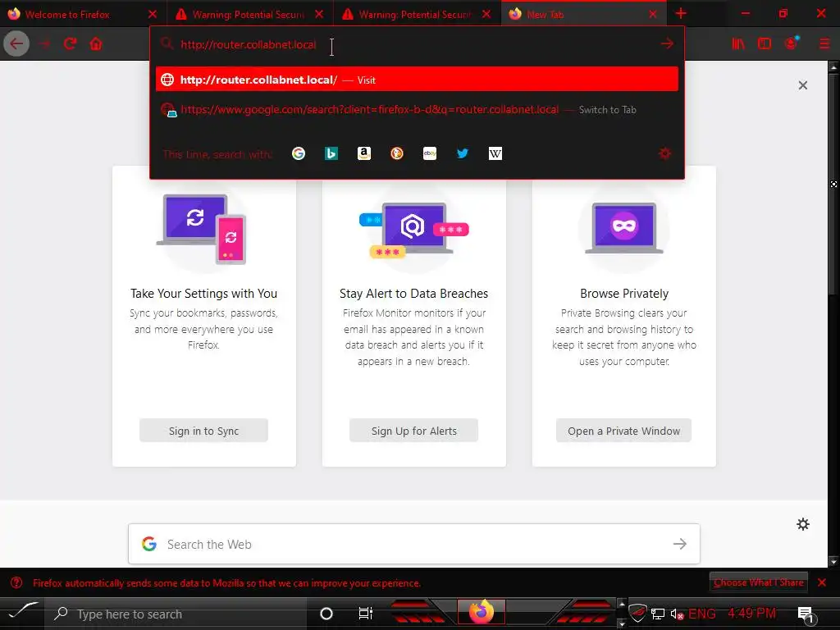This screenshot has height=630, width=840.
Task: Click Firefox icon in taskbar
Action: [x=481, y=612]
